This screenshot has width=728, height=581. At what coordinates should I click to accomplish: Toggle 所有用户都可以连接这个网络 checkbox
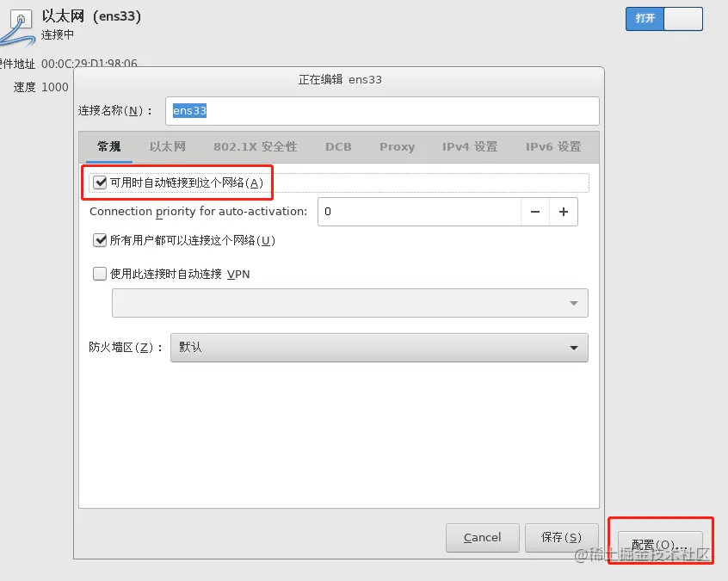click(x=100, y=240)
